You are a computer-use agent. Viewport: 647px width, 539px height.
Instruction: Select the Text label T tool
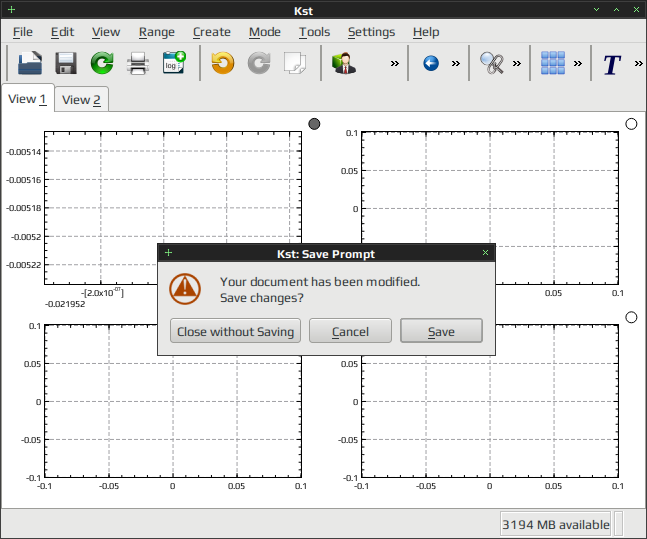pos(612,65)
